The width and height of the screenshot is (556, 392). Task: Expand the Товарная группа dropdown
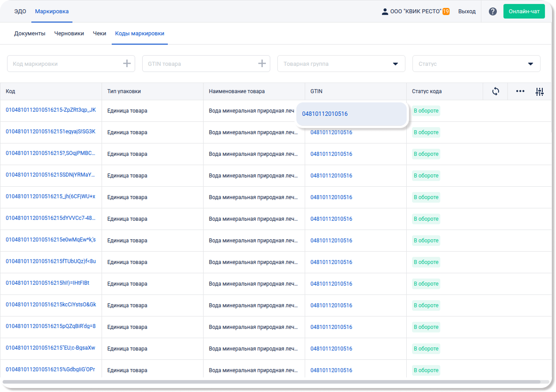tap(395, 64)
